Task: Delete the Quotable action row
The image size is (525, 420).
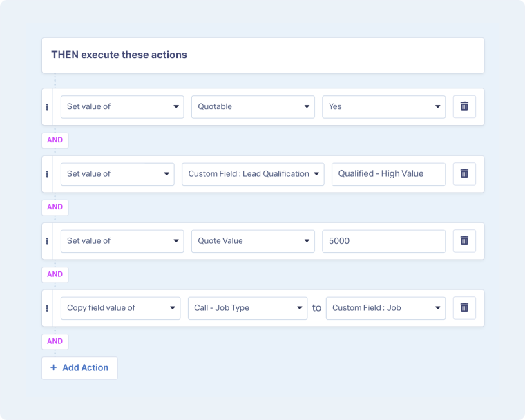Action: [464, 106]
